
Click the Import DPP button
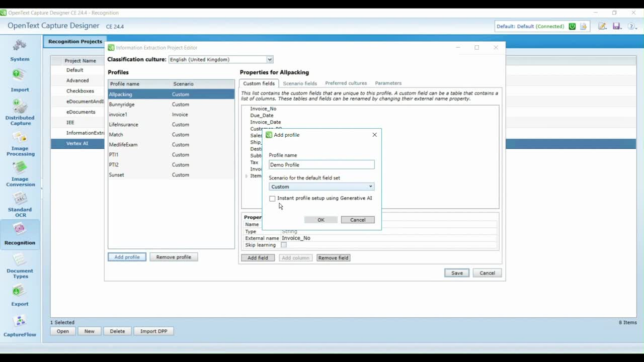click(154, 331)
